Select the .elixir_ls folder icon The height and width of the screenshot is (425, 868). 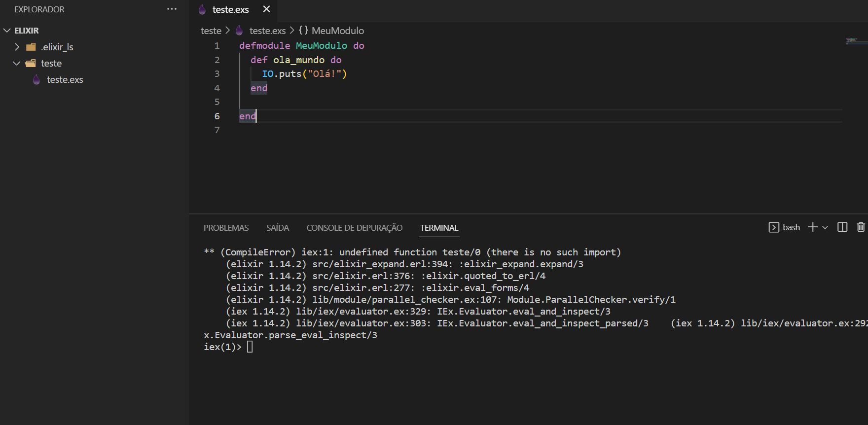(x=31, y=47)
